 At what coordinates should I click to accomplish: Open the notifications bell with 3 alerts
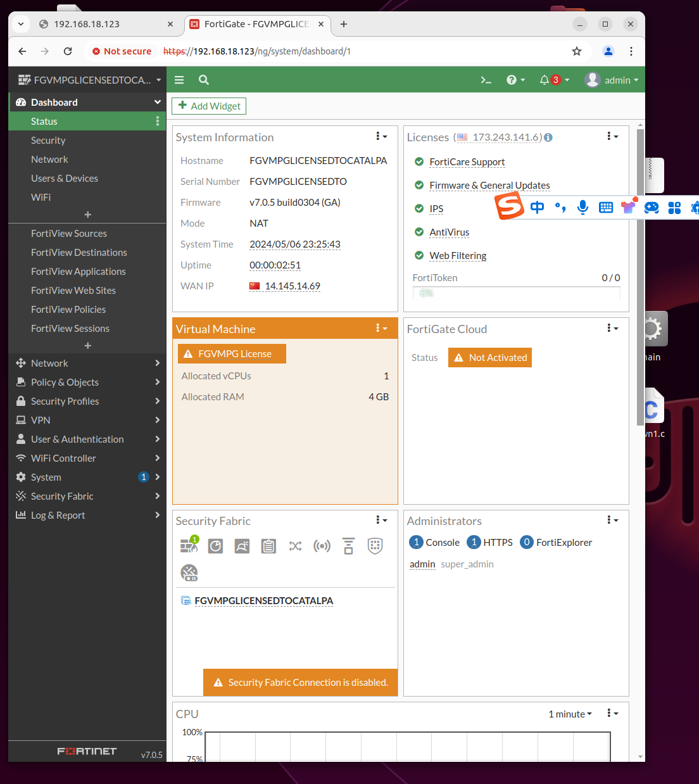[x=554, y=80]
